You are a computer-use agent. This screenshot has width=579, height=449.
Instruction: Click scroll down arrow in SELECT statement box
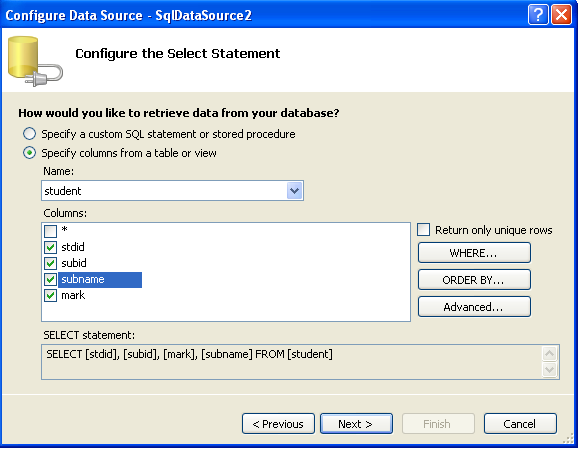click(549, 370)
